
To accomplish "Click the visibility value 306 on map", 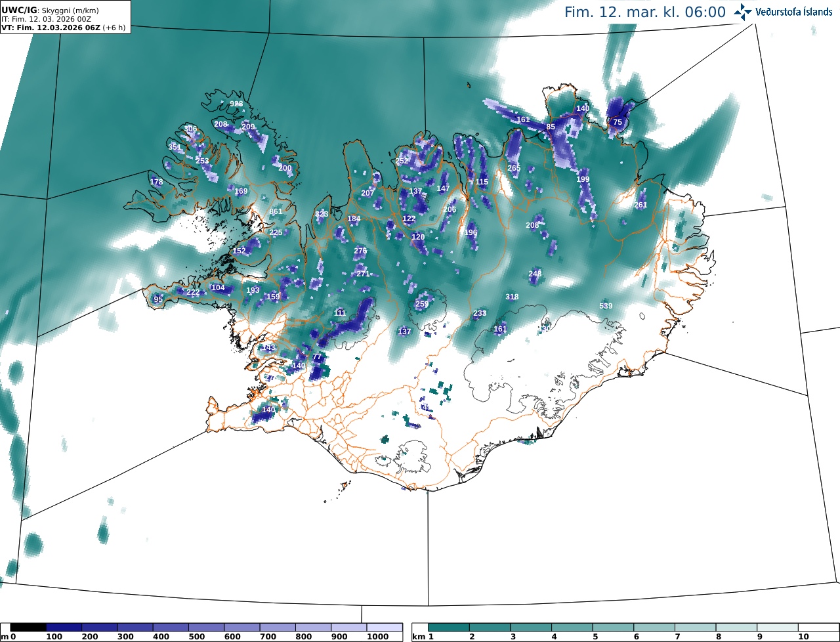I will [190, 129].
